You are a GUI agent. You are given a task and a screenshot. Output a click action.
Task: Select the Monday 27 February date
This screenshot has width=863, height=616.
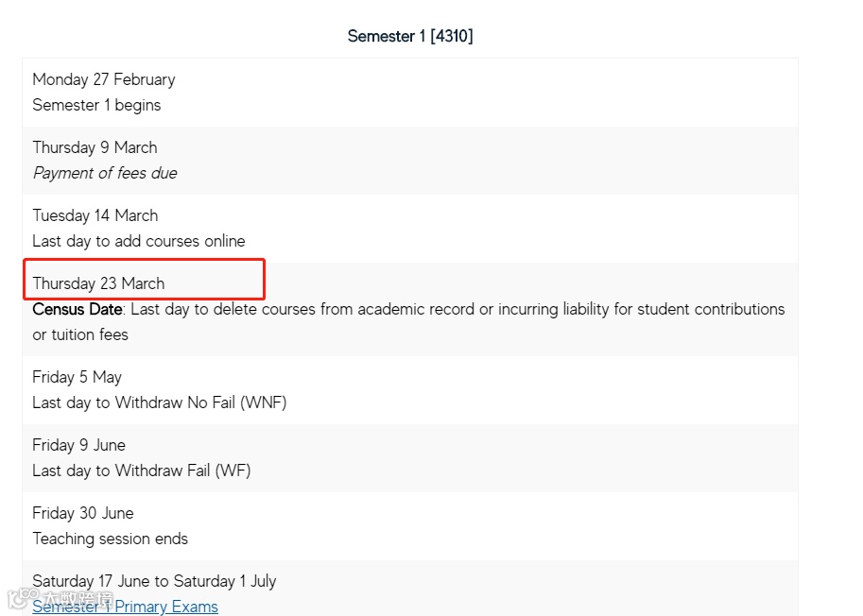(x=104, y=79)
